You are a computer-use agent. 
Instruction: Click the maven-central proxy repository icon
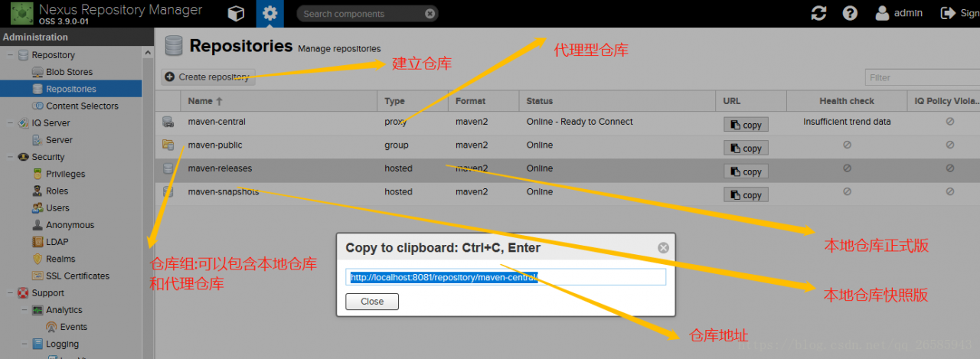coord(168,122)
